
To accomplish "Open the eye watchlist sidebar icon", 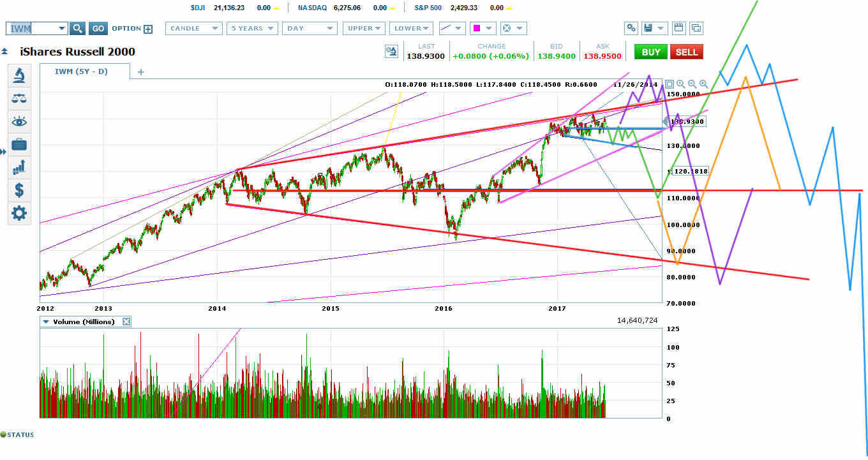I will pos(19,121).
